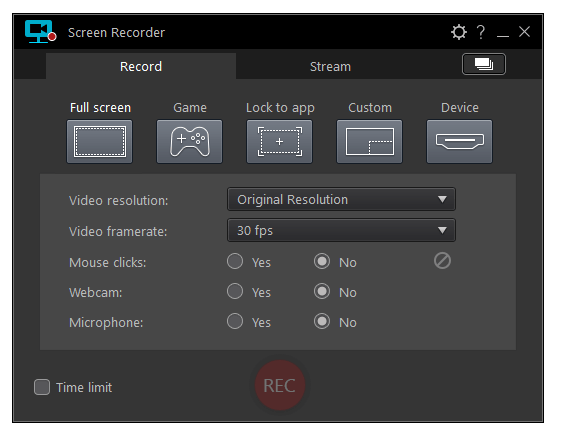Set Microphone to No radio option

point(322,321)
